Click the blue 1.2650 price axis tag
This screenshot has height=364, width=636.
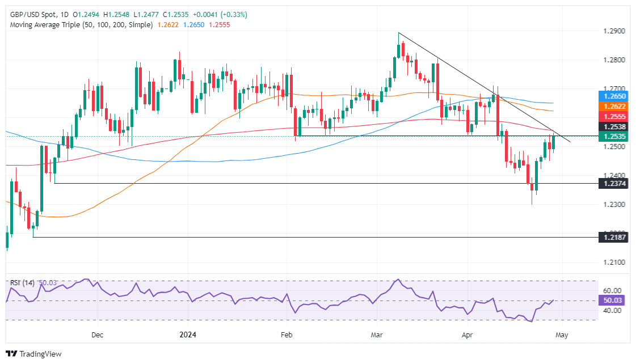click(613, 97)
